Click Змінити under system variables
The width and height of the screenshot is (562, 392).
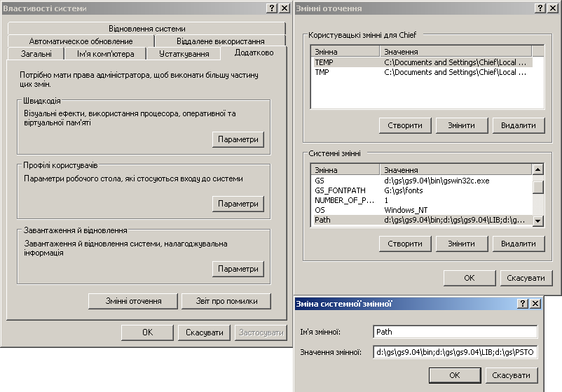point(461,244)
